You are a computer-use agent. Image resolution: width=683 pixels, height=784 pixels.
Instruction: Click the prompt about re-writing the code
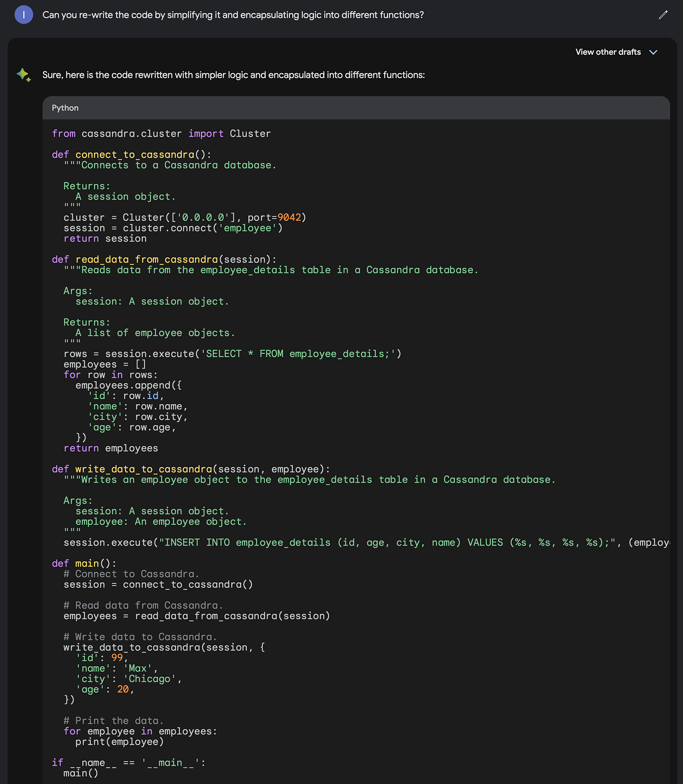point(233,15)
